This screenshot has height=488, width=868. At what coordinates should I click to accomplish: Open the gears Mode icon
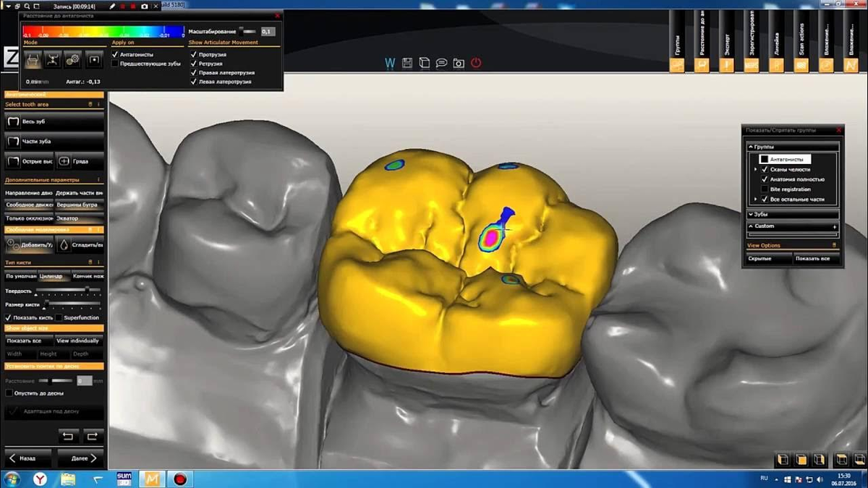pyautogui.click(x=72, y=60)
